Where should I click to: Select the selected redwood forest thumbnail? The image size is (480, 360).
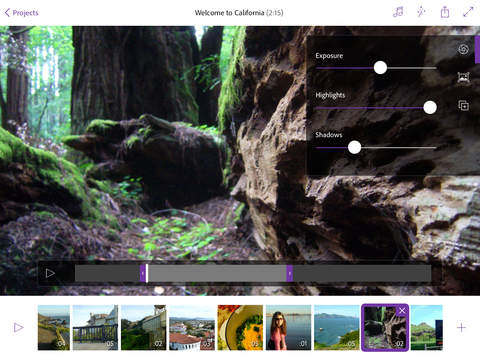tap(385, 328)
